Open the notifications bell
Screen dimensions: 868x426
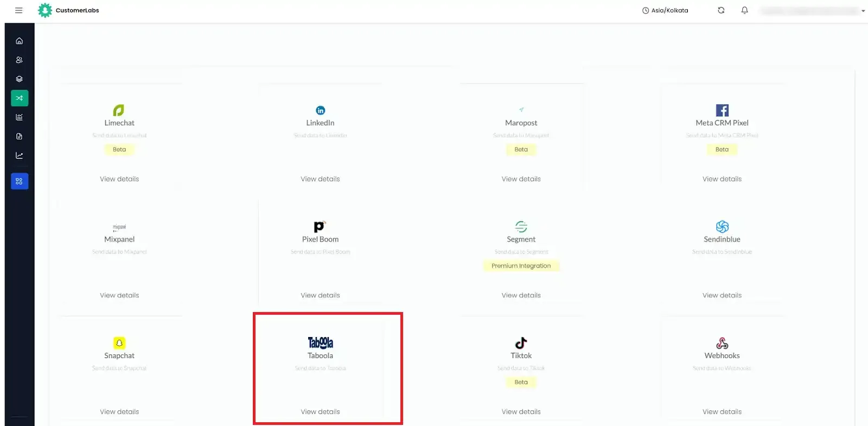pyautogui.click(x=744, y=10)
